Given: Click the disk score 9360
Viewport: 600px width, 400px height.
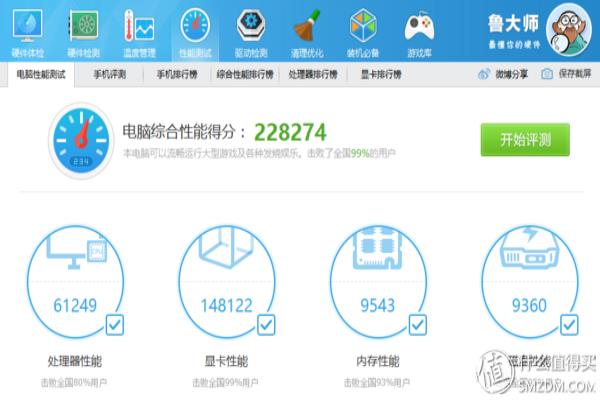Looking at the screenshot, I should pyautogui.click(x=529, y=305).
